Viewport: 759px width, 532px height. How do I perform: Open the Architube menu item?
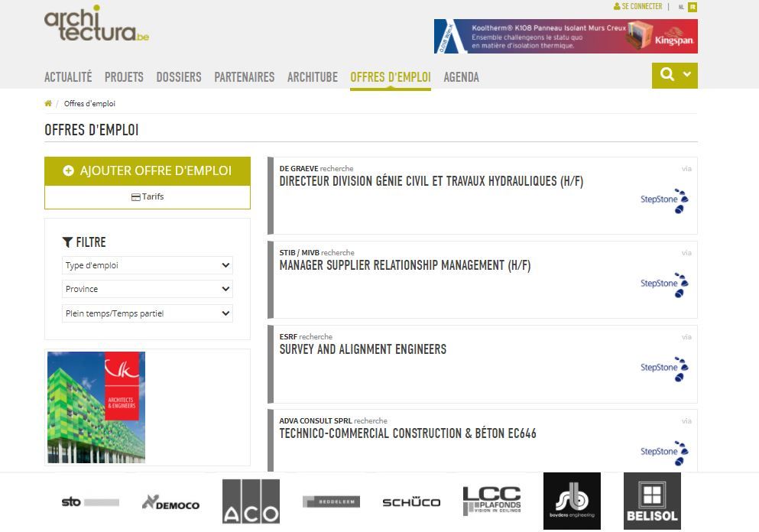312,77
